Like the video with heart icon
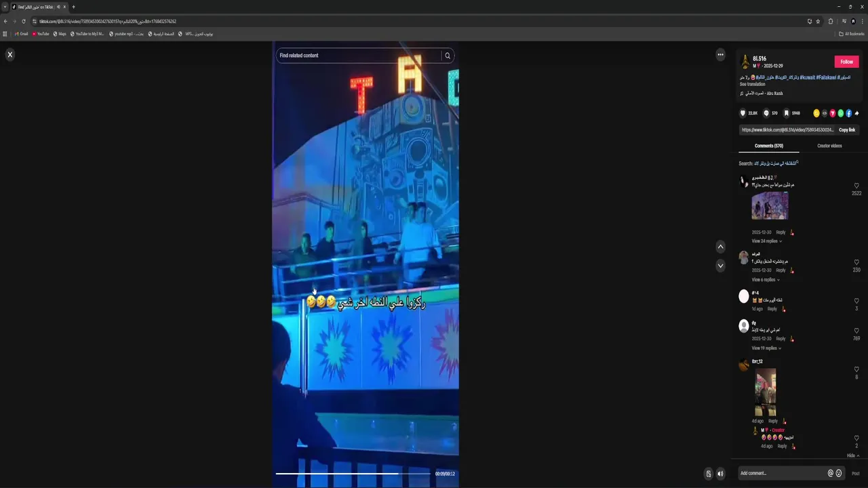868x488 pixels. (x=743, y=113)
